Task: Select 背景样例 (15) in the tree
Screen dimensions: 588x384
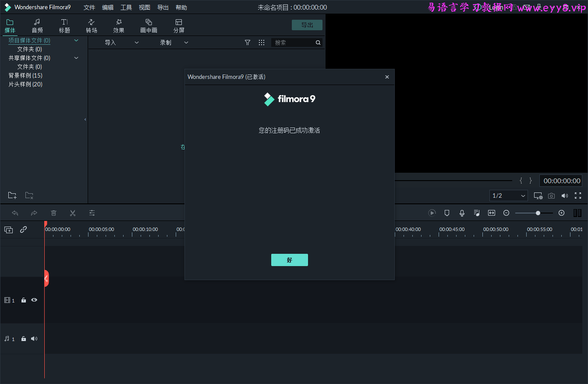Action: tap(25, 75)
